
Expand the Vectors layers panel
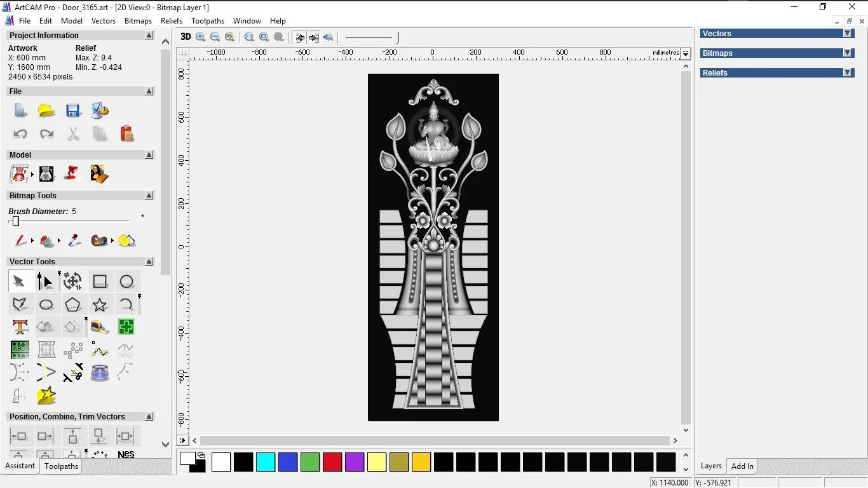coord(847,34)
